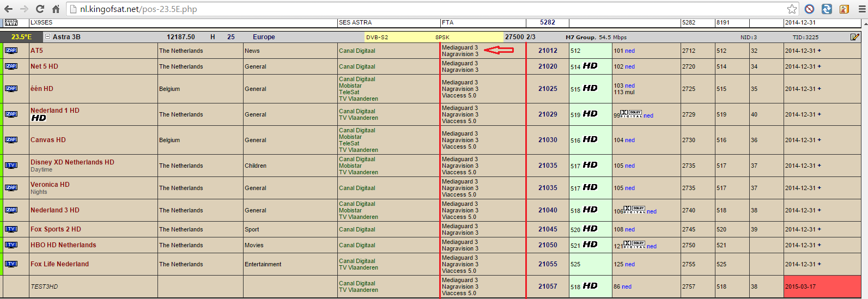Click the data icon beside LX9SES
The width and height of the screenshot is (868, 299).
coord(11,22)
